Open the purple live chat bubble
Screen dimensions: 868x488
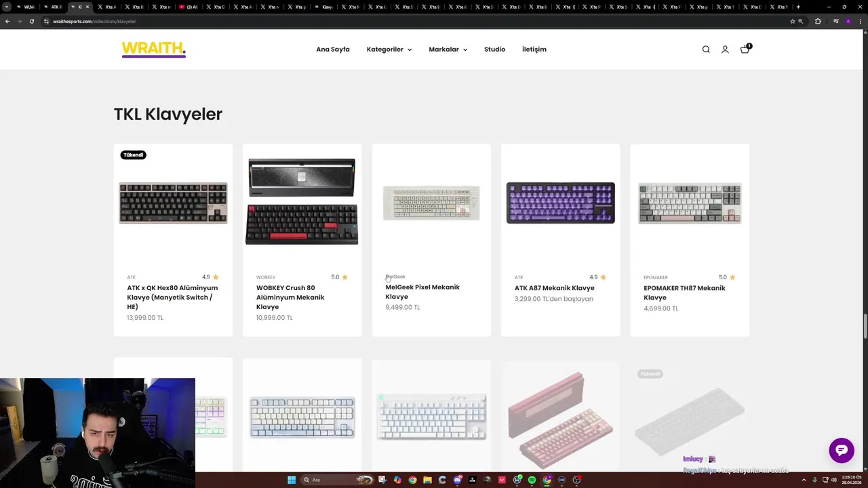pyautogui.click(x=842, y=450)
